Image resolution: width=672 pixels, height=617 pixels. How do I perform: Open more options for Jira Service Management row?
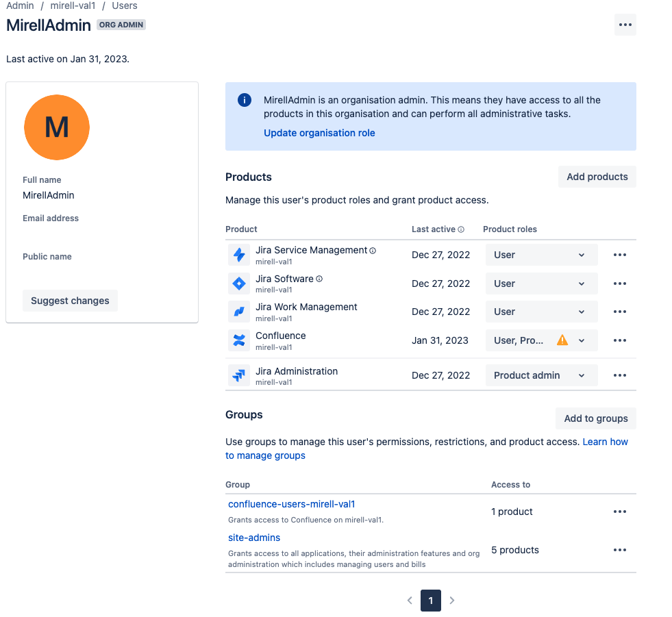point(620,255)
